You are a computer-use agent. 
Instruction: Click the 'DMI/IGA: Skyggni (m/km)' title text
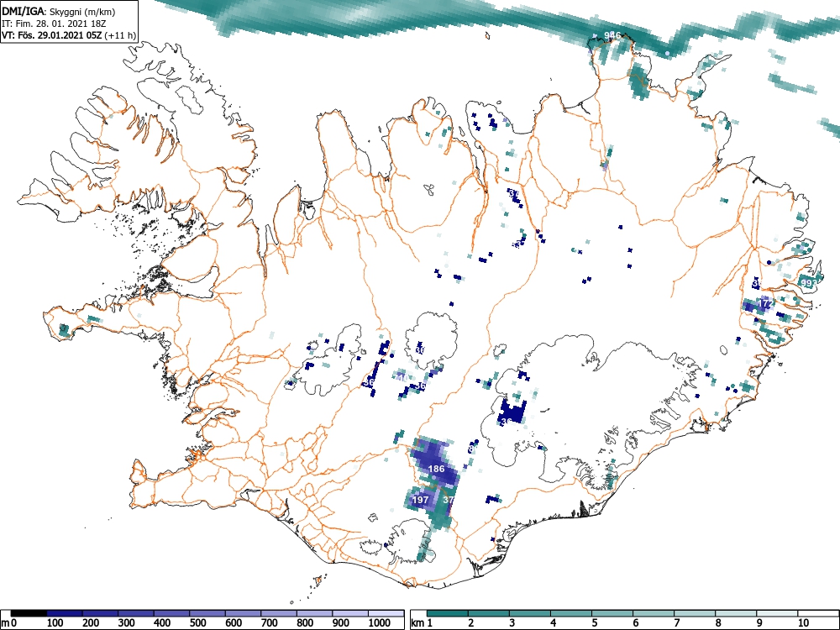point(59,11)
